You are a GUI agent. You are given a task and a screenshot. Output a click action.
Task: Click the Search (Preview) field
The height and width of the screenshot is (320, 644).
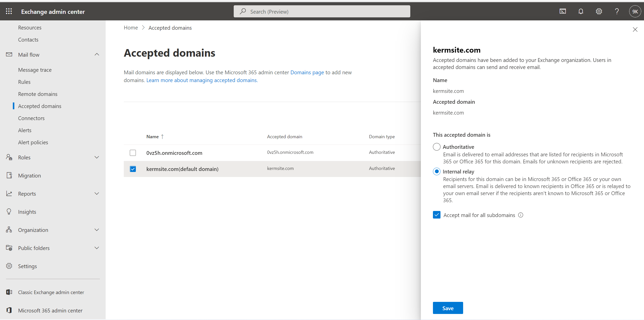[x=322, y=12]
